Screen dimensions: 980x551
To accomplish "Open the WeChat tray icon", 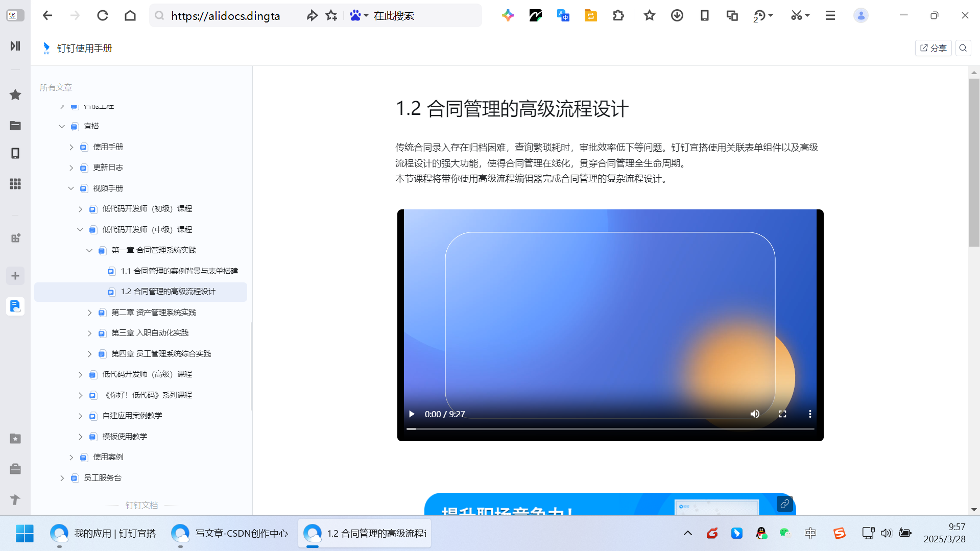I will [785, 533].
